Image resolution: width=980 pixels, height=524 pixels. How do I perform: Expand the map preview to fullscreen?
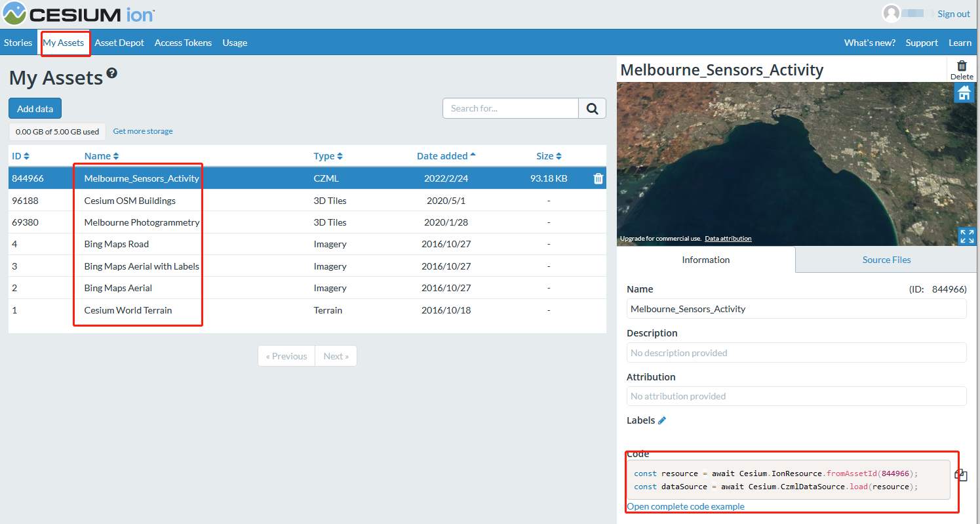coord(966,236)
